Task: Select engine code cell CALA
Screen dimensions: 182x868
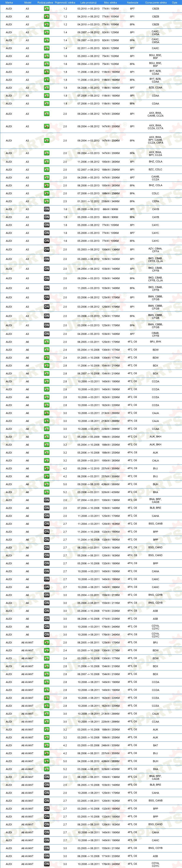Action: pyautogui.click(x=155, y=460)
